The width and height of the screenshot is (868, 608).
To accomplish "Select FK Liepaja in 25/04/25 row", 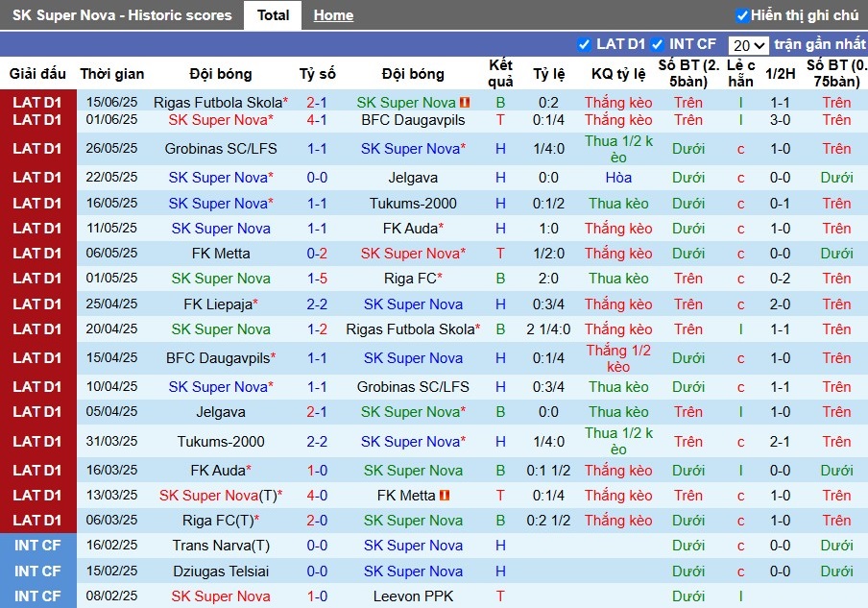I will pyautogui.click(x=218, y=304).
